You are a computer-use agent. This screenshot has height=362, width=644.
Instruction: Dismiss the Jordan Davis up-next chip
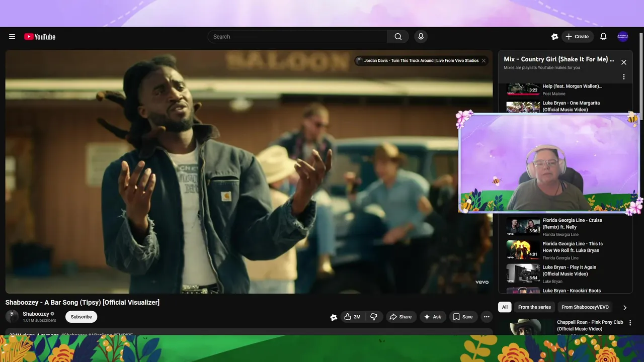pos(484,61)
